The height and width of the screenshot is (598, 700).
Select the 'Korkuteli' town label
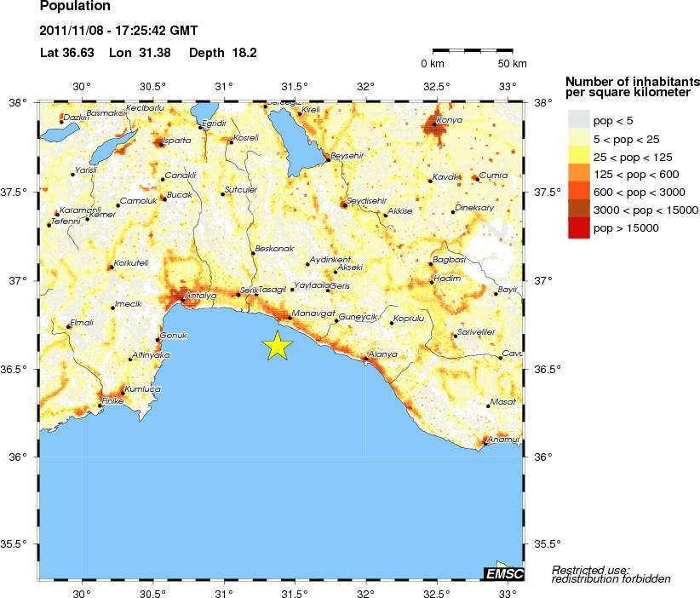tap(130, 263)
